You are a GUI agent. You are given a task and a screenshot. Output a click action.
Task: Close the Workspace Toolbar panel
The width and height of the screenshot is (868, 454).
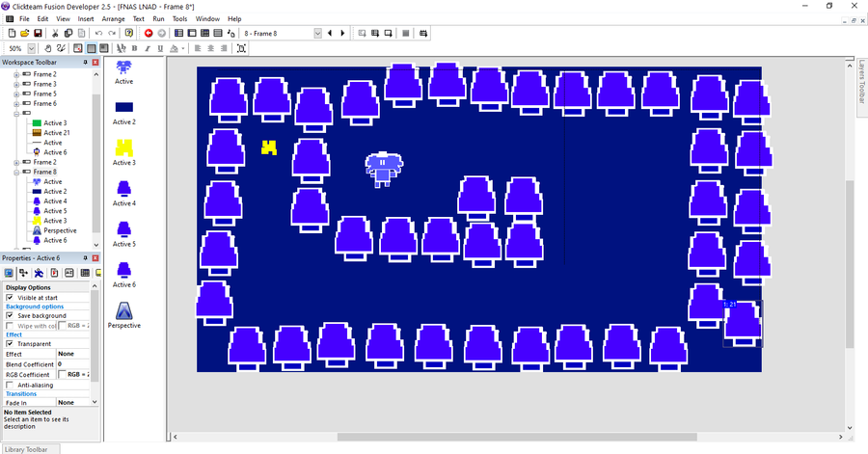pyautogui.click(x=95, y=63)
